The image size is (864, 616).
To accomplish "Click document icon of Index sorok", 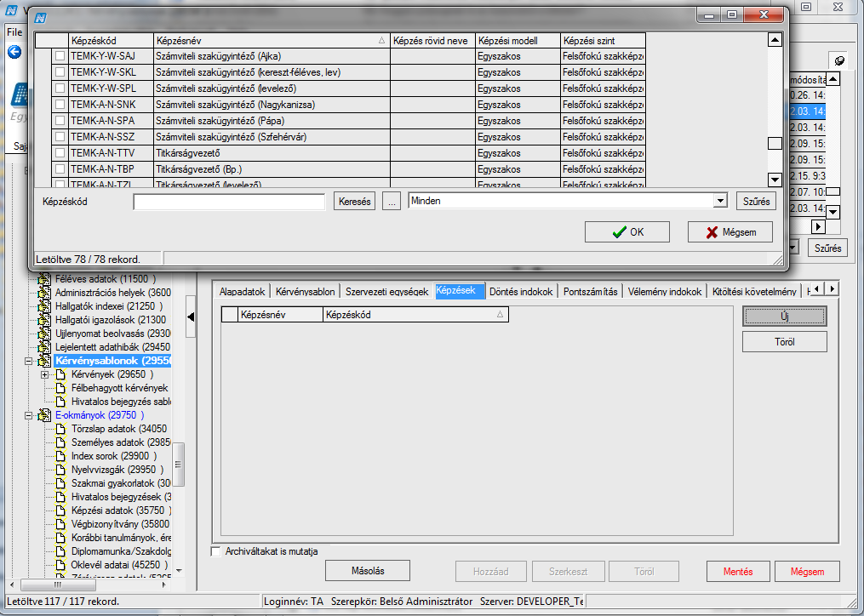I will 60,456.
